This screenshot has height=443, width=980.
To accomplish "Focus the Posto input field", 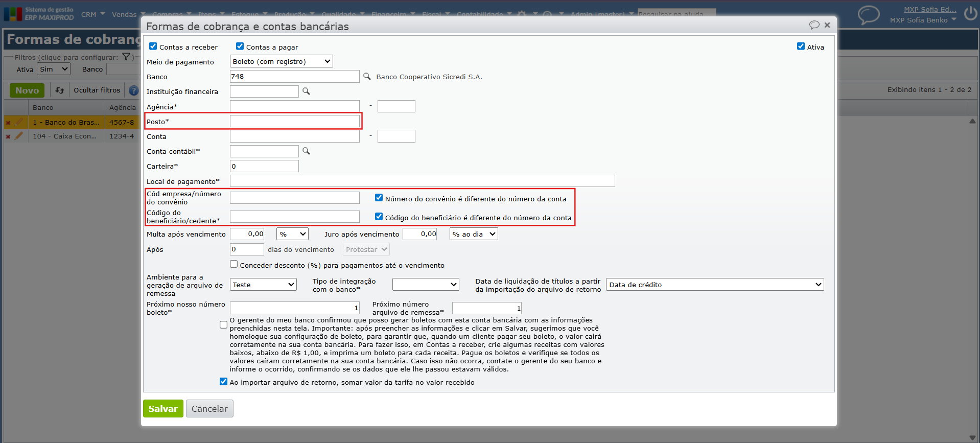I will coord(295,121).
